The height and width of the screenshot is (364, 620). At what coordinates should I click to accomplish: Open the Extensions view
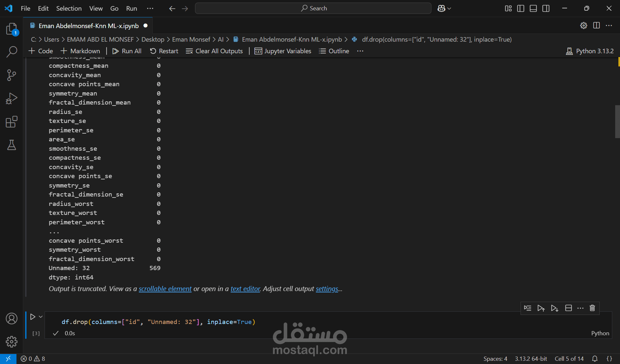12,122
